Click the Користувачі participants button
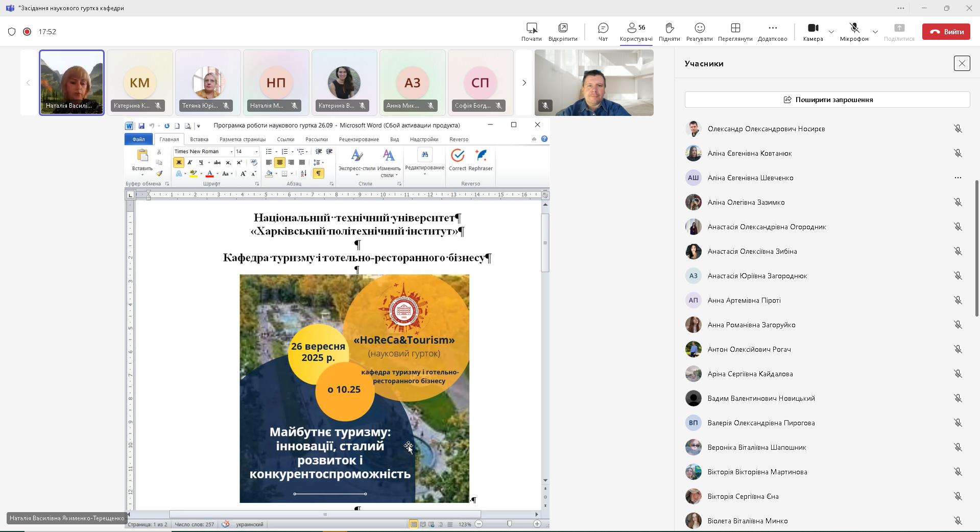 pos(636,32)
